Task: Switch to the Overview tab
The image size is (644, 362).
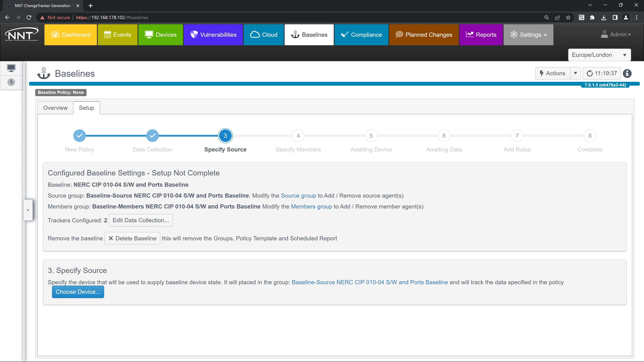Action: (x=55, y=108)
